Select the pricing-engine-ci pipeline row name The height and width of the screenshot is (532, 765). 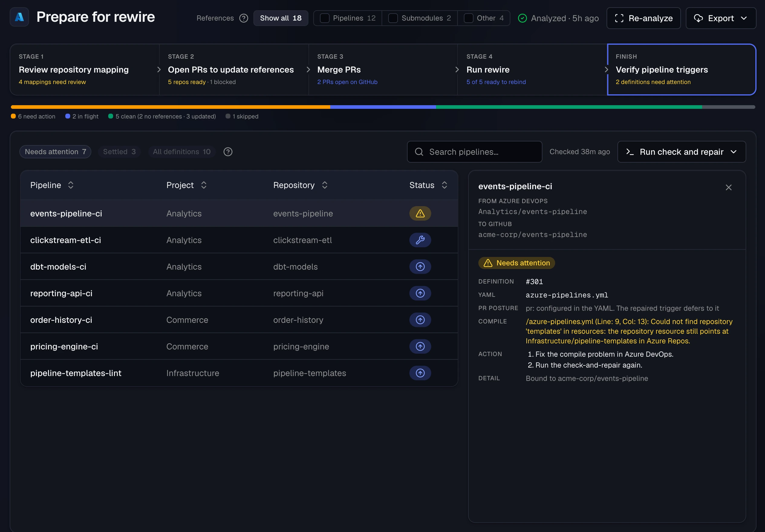tap(64, 346)
